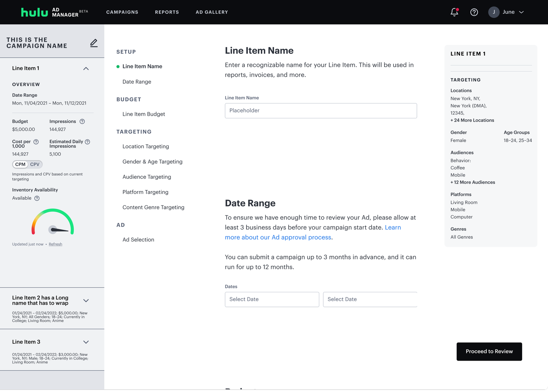Switch toggle to CPV
The width and height of the screenshot is (548, 392).
coord(35,164)
